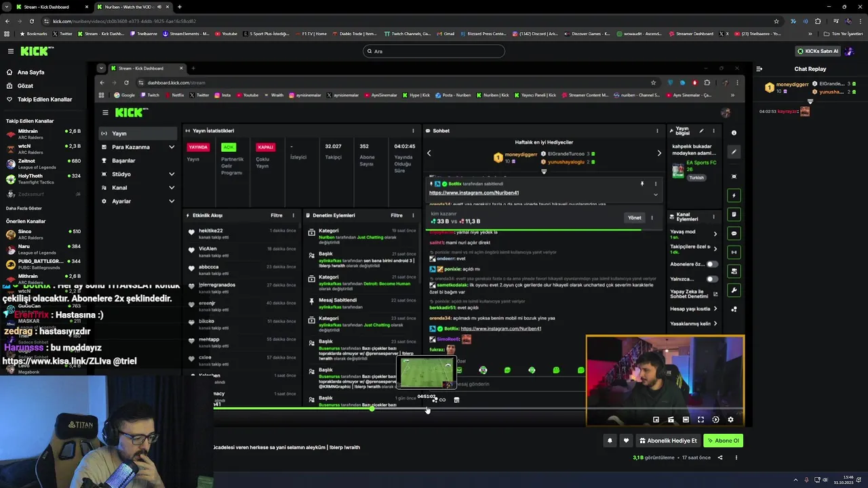Open Gözat browse page
868x488 pixels.
pyautogui.click(x=25, y=85)
